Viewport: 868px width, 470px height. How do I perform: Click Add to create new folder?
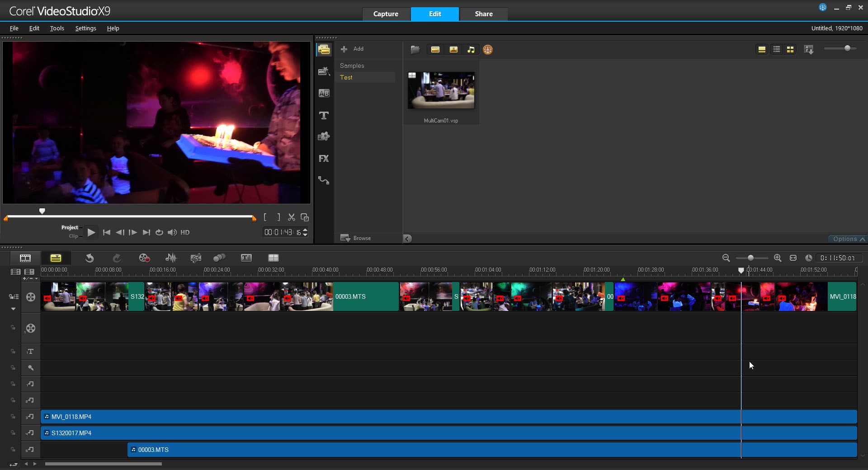[x=352, y=49]
